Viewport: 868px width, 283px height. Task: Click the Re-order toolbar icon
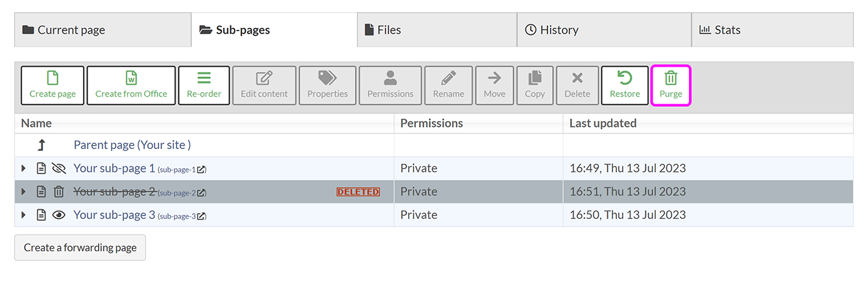click(x=204, y=78)
